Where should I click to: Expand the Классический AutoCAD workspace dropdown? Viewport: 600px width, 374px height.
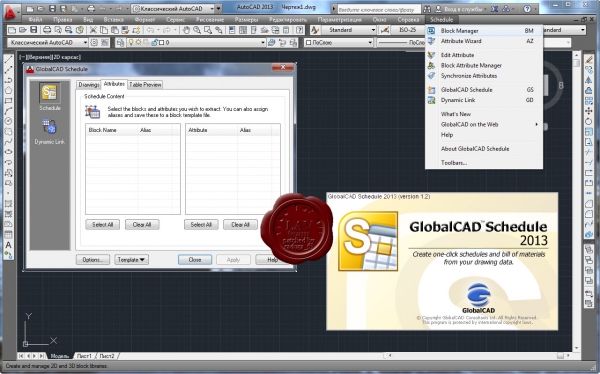(x=48, y=42)
